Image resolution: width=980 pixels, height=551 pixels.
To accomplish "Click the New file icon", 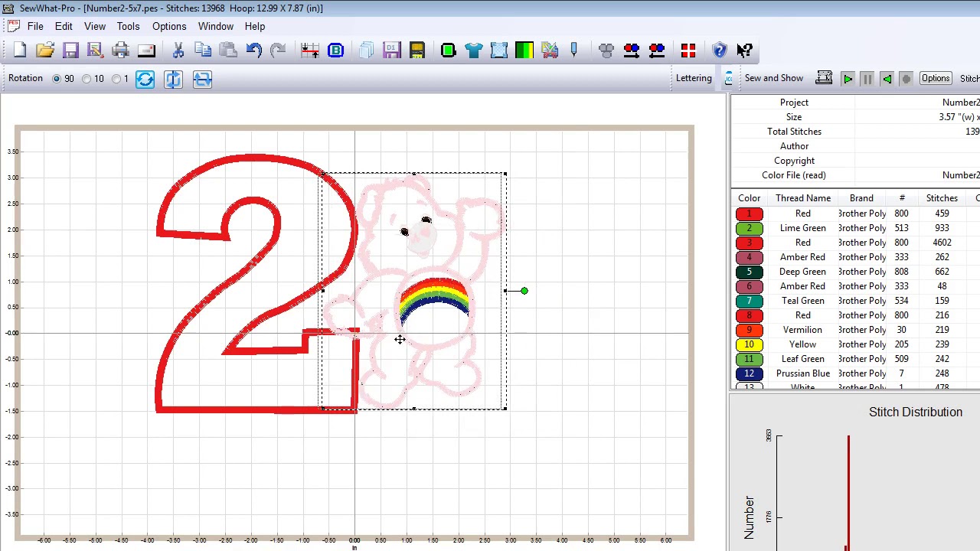I will click(x=20, y=51).
